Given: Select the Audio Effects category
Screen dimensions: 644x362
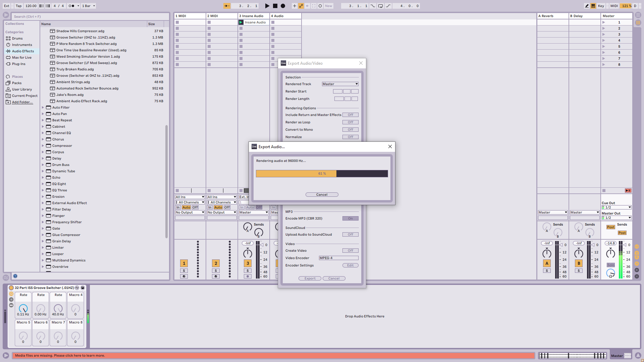Looking at the screenshot, I should 23,51.
